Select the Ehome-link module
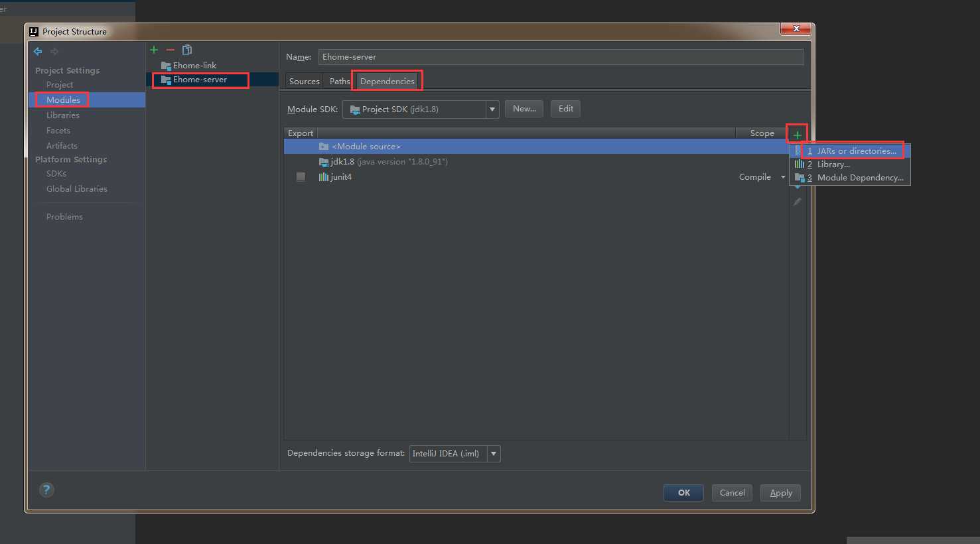This screenshot has height=544, width=980. [x=212, y=66]
